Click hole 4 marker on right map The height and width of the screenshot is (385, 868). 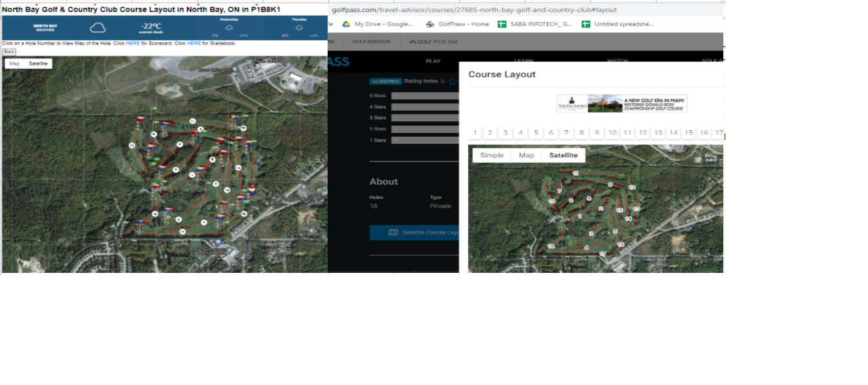point(586,247)
